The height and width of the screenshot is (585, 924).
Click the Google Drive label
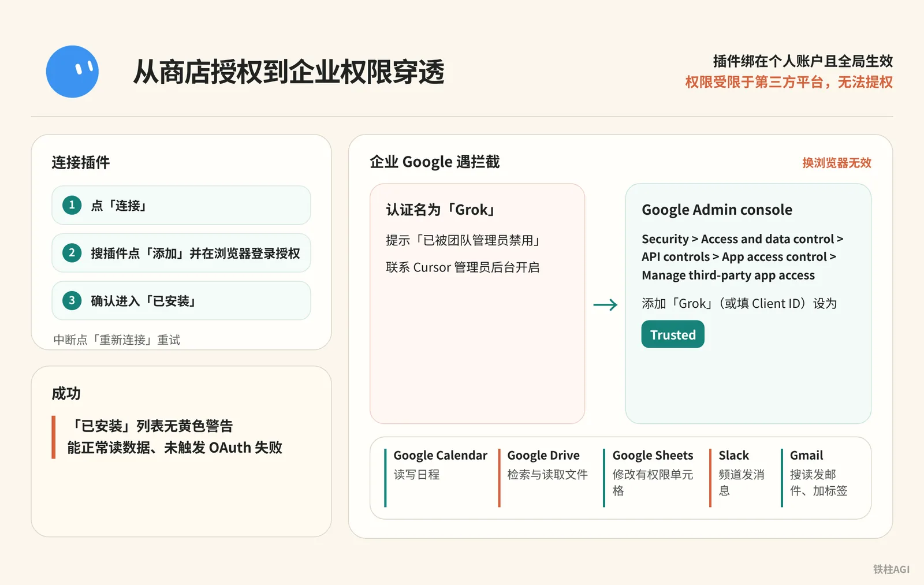click(x=543, y=456)
